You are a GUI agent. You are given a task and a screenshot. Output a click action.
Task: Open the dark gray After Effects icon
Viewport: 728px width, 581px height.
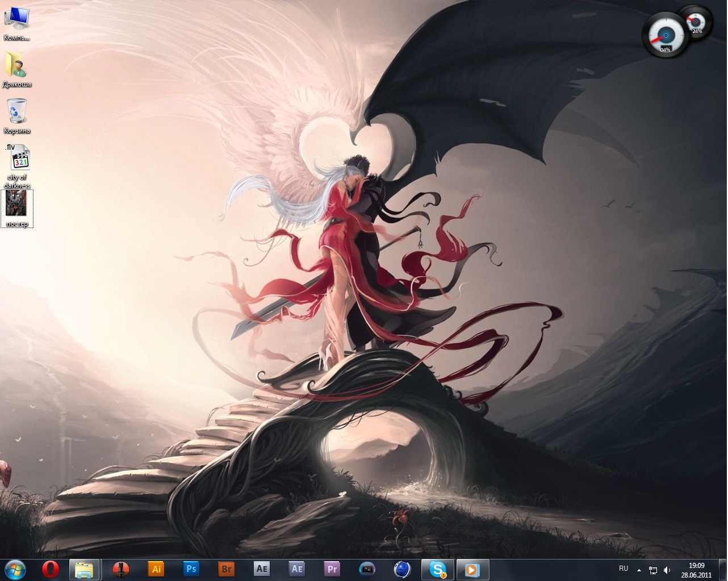(x=261, y=569)
